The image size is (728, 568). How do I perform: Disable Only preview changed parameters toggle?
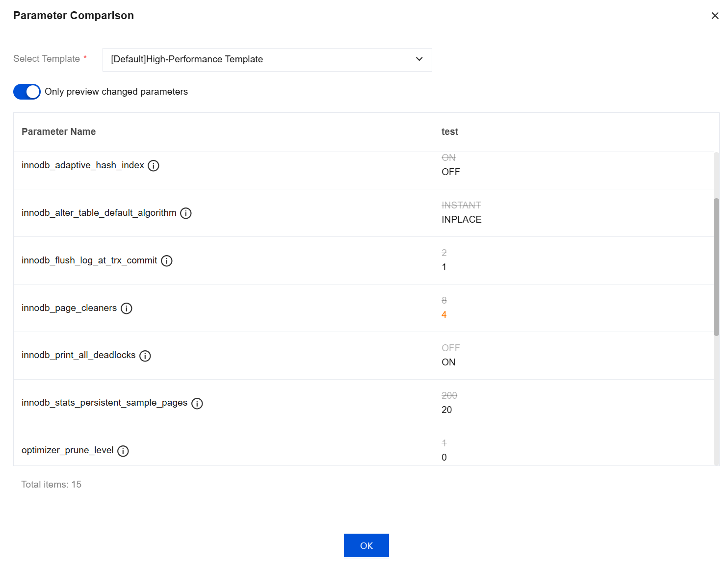click(x=27, y=92)
